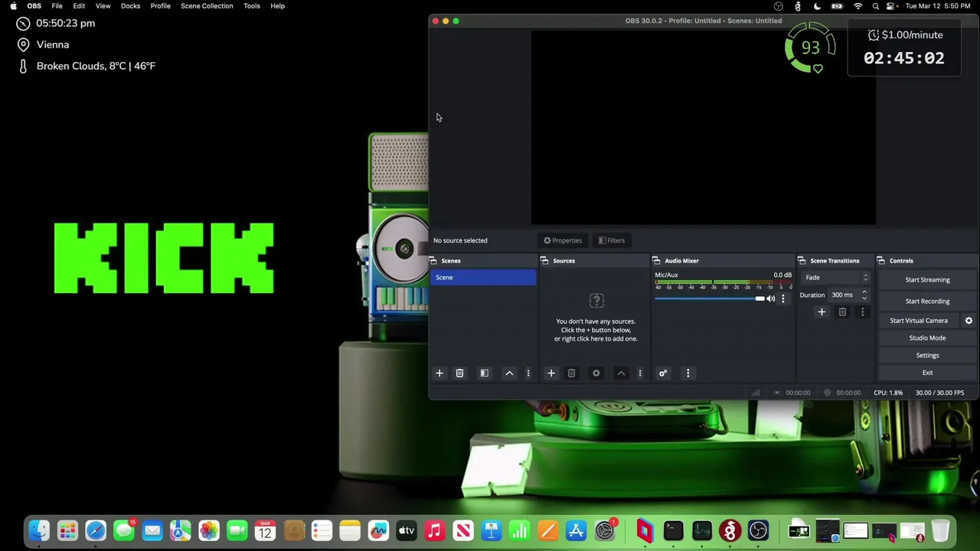Open Terminal in the Dock
The width and height of the screenshot is (980, 551).
coord(673,530)
